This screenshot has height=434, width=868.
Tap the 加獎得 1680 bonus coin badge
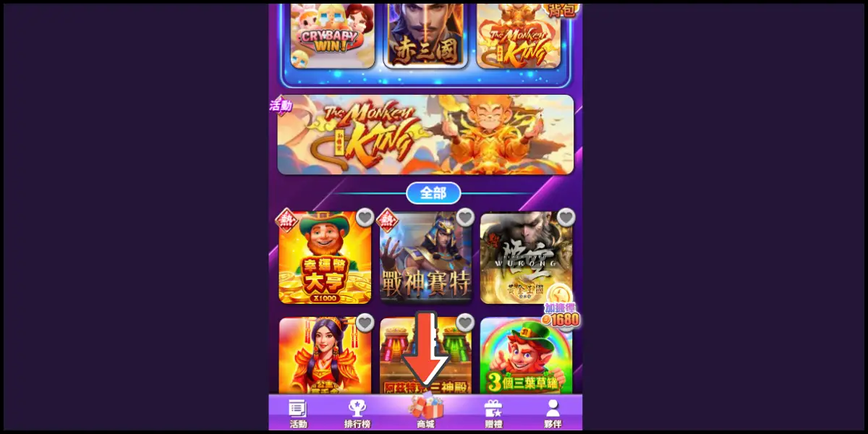561,310
